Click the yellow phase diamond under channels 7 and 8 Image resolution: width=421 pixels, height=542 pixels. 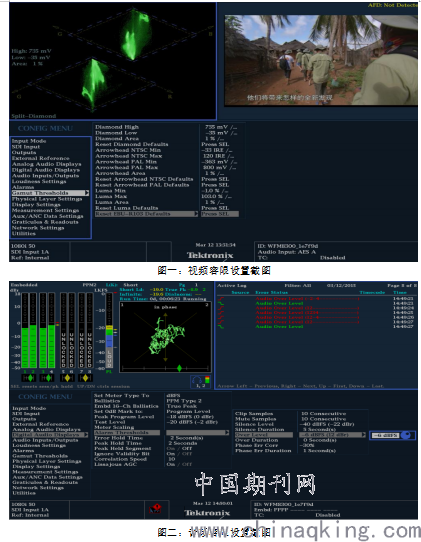point(85,378)
